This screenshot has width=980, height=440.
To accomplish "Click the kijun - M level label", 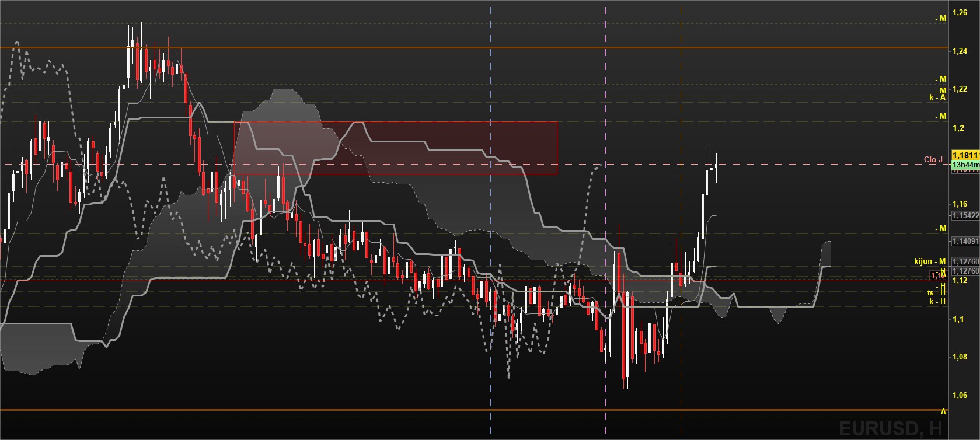I will 930,261.
